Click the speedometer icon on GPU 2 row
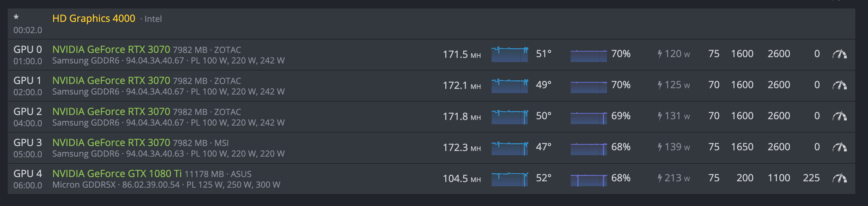Viewport: 868px width, 206px height. (839, 116)
